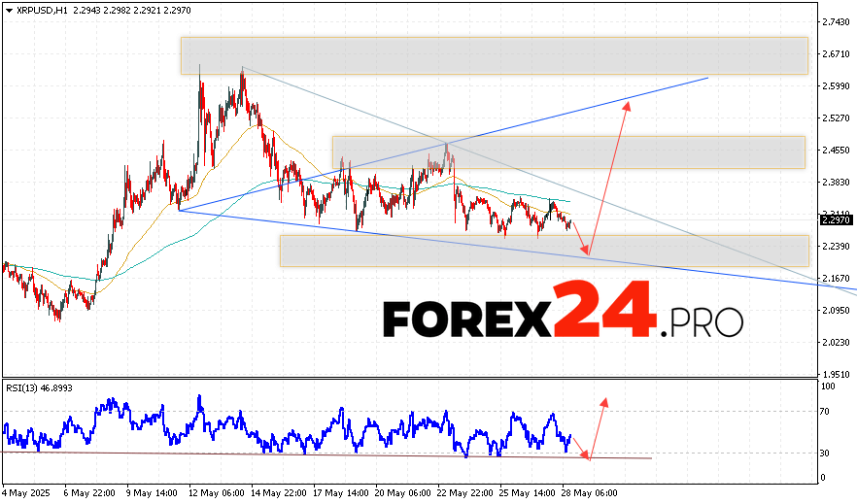Viewport: 857px width, 504px height.
Task: Click the top gray resistance zone
Action: (494, 55)
